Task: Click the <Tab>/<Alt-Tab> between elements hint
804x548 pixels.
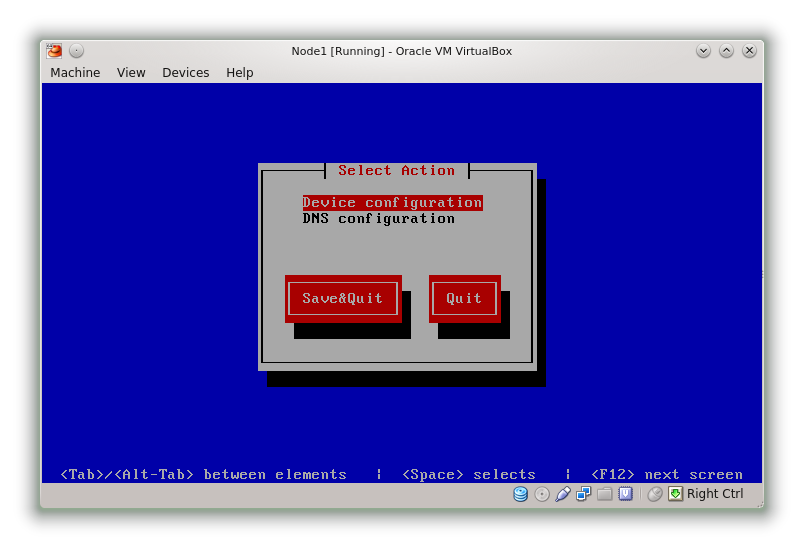Action: (x=204, y=474)
